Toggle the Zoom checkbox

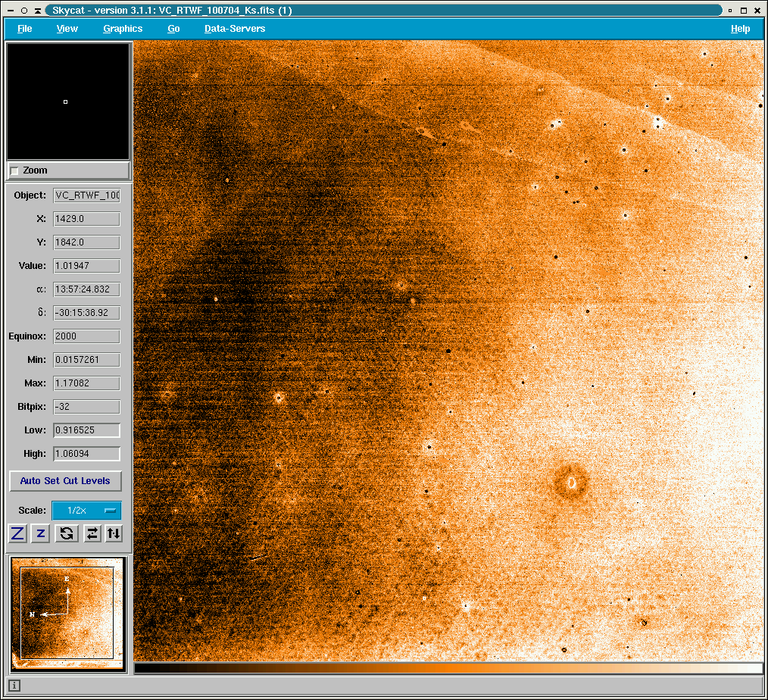click(14, 171)
